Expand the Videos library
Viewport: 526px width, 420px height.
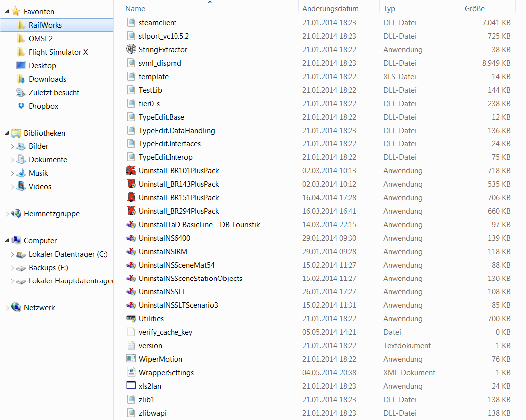click(12, 187)
